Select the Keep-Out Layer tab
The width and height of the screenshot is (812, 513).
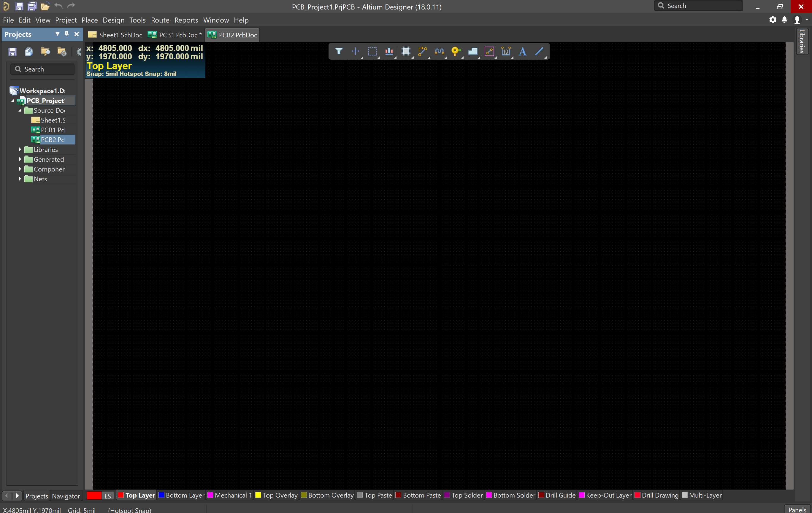[x=605, y=495]
